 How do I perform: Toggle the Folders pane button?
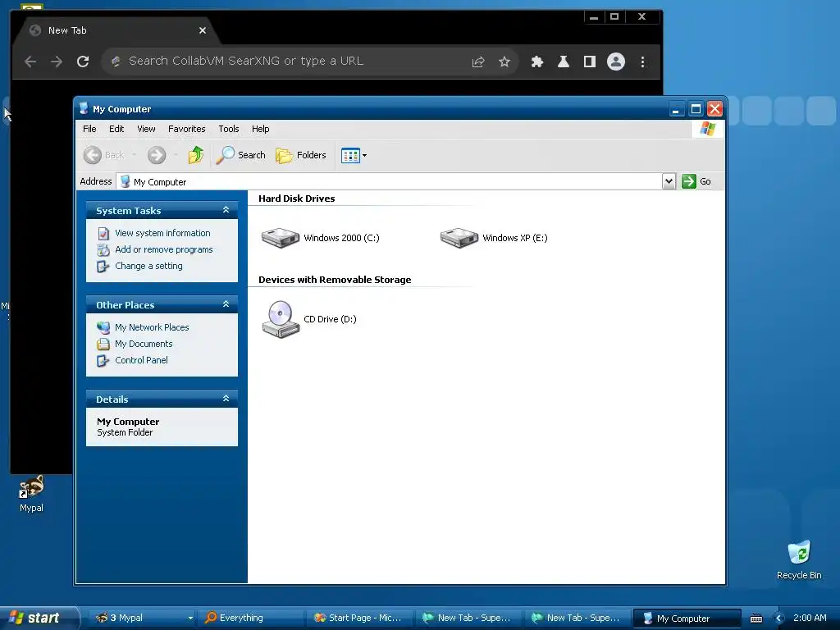pyautogui.click(x=301, y=155)
